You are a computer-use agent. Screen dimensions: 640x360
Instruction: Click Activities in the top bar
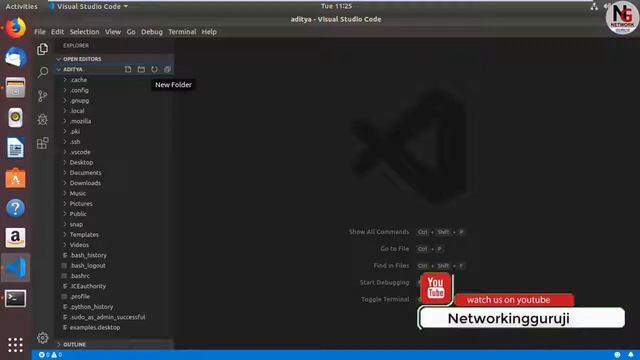[21, 6]
